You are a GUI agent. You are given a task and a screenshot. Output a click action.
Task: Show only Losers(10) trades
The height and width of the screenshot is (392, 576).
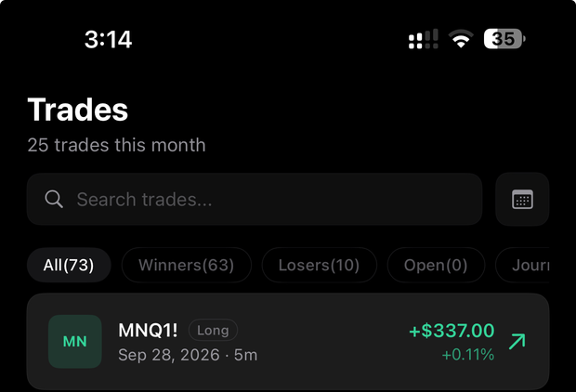pos(319,265)
